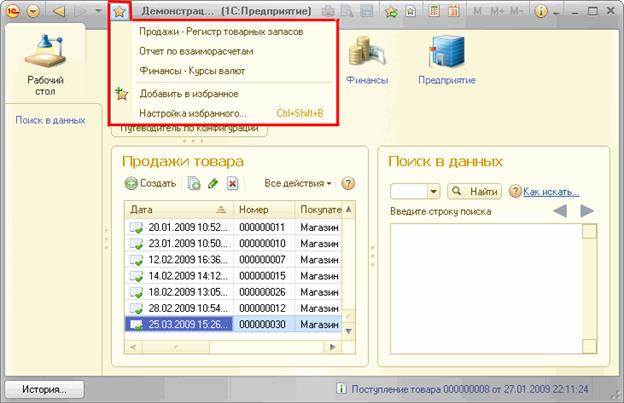Open the Предприятие section
This screenshot has width=624, height=403.
coord(447,60)
